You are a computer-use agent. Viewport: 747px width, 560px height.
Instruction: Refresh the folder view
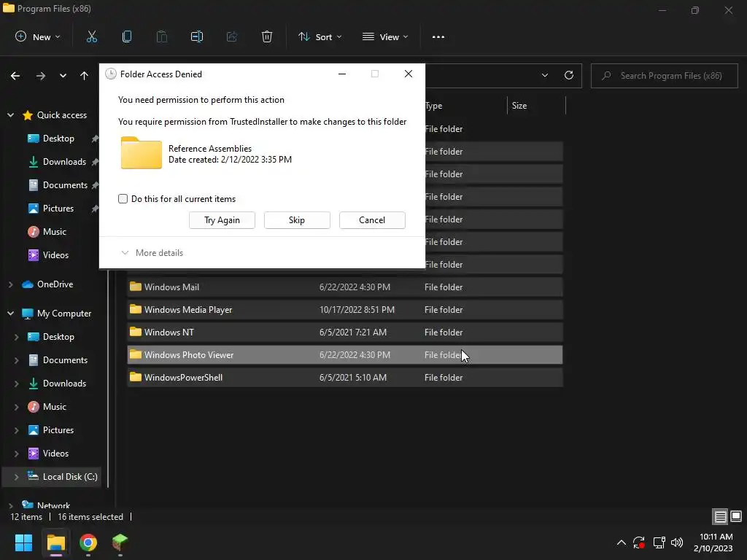coord(569,75)
